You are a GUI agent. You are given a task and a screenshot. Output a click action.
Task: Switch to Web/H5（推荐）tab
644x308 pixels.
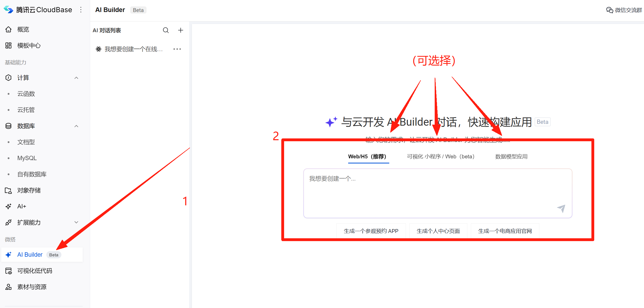(x=369, y=157)
